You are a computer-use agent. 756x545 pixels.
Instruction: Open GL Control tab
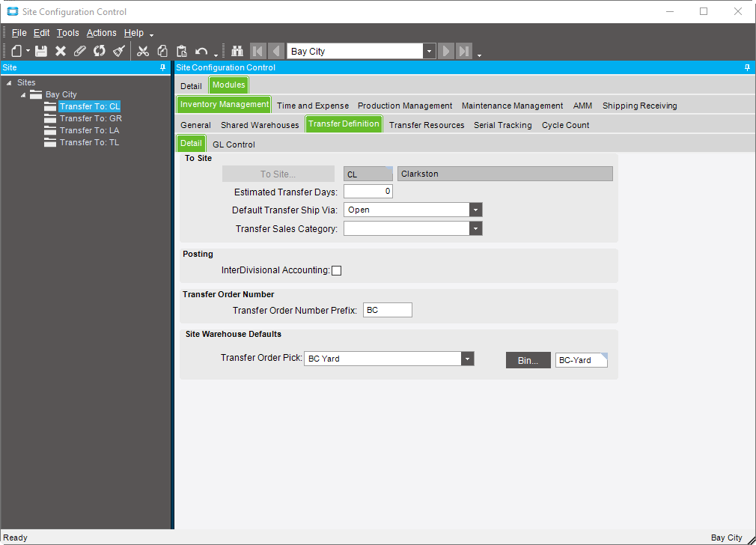click(234, 144)
